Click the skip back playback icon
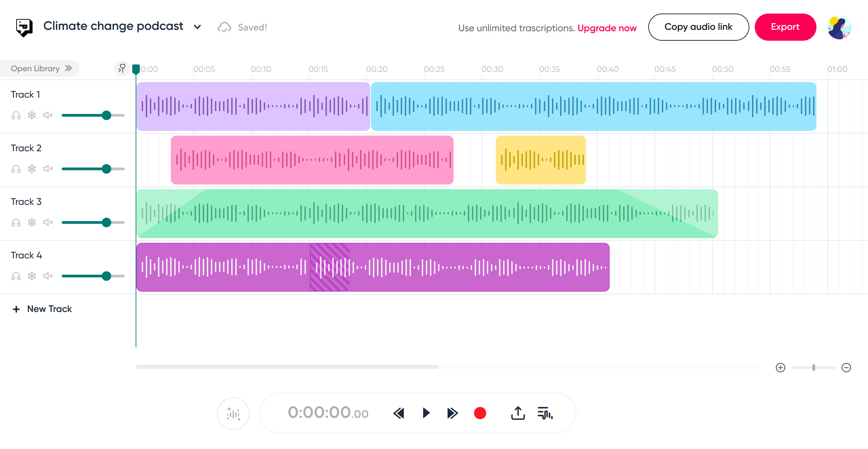This screenshot has height=449, width=868. click(399, 413)
